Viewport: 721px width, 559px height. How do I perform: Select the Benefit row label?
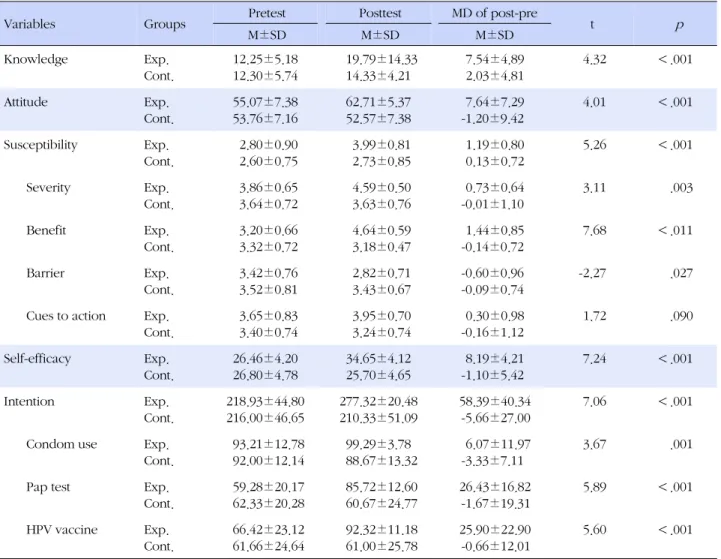[46, 230]
